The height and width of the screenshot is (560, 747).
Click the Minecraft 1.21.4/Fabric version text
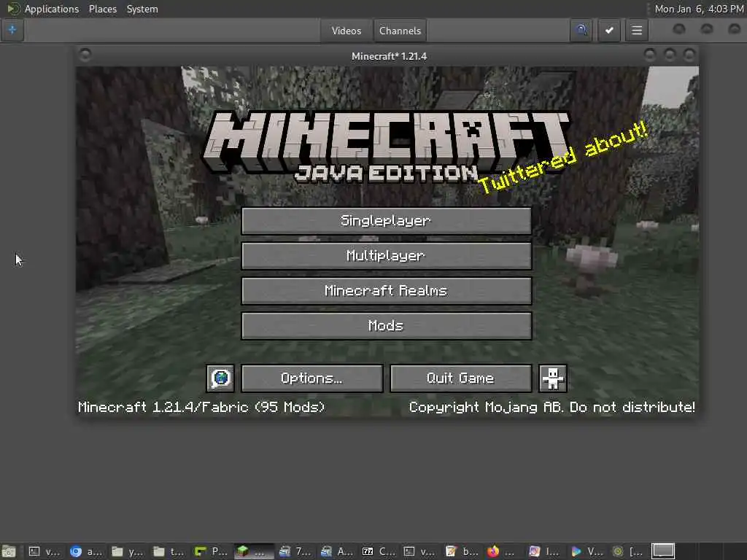pyautogui.click(x=201, y=407)
